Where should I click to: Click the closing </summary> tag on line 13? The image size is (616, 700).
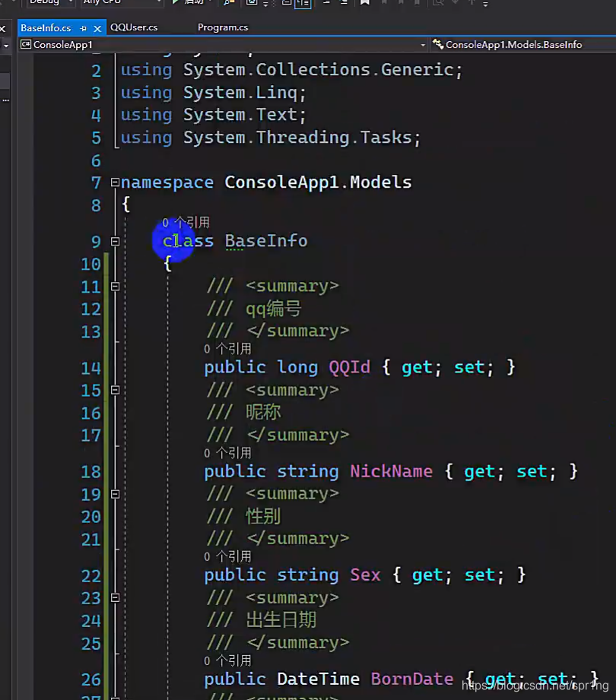[x=298, y=331]
